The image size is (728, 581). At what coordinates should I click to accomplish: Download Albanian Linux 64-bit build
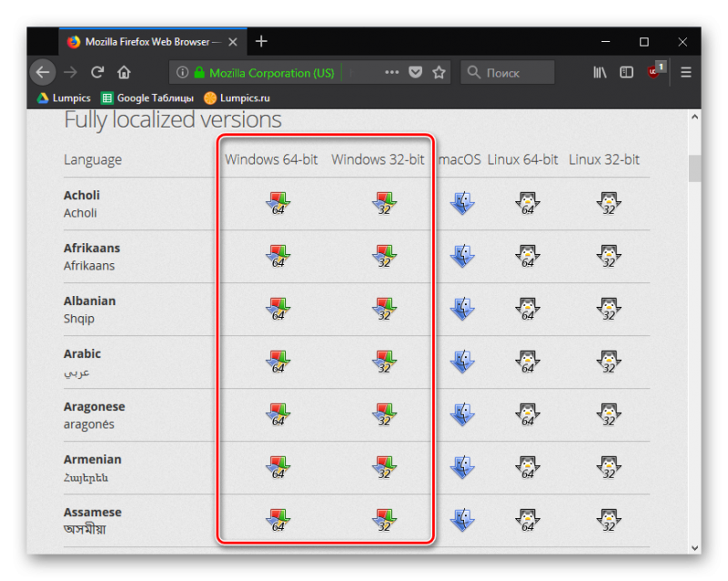point(528,309)
